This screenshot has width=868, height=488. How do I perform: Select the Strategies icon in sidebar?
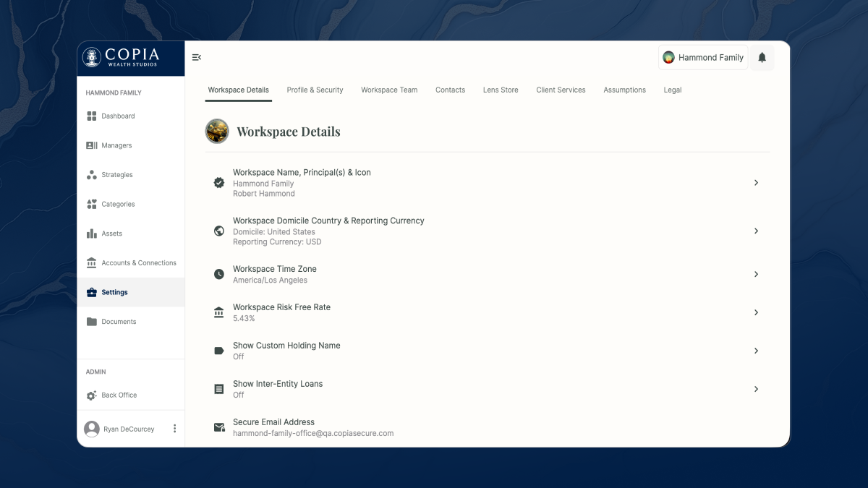click(x=92, y=175)
